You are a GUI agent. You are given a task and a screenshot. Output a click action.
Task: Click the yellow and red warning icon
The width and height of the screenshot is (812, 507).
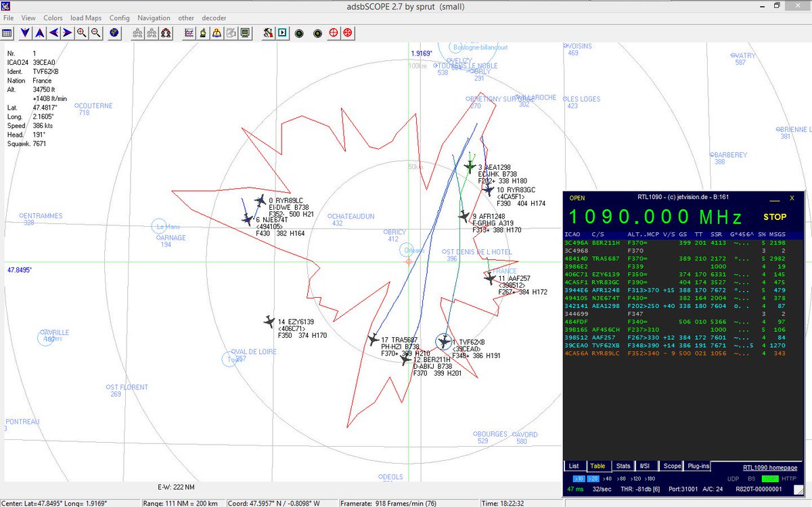pyautogui.click(x=217, y=32)
